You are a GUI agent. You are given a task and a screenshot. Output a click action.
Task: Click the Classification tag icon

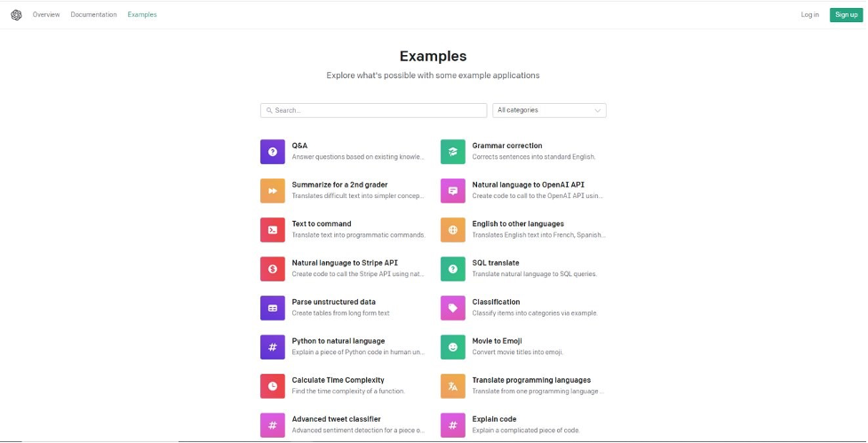click(x=453, y=308)
